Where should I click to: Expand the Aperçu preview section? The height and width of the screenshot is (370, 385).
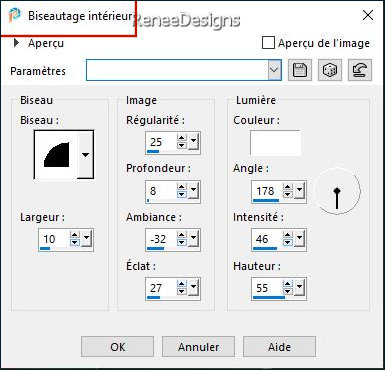[x=16, y=43]
